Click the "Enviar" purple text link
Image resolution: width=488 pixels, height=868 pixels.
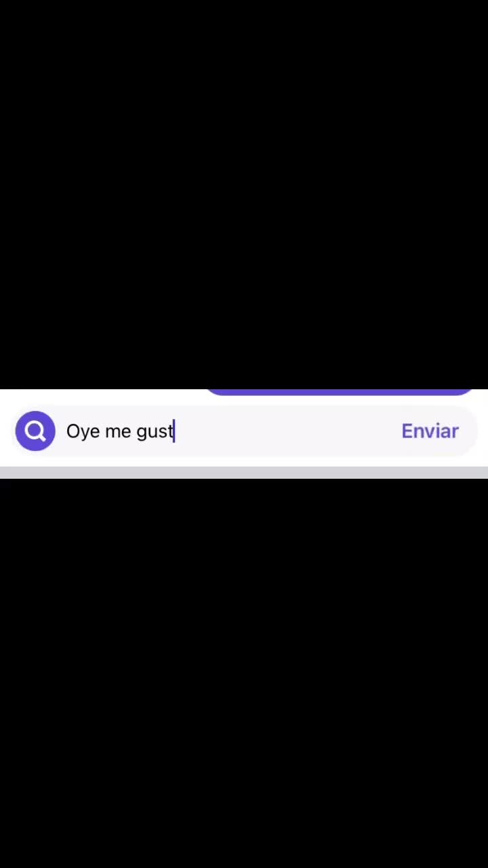430,431
